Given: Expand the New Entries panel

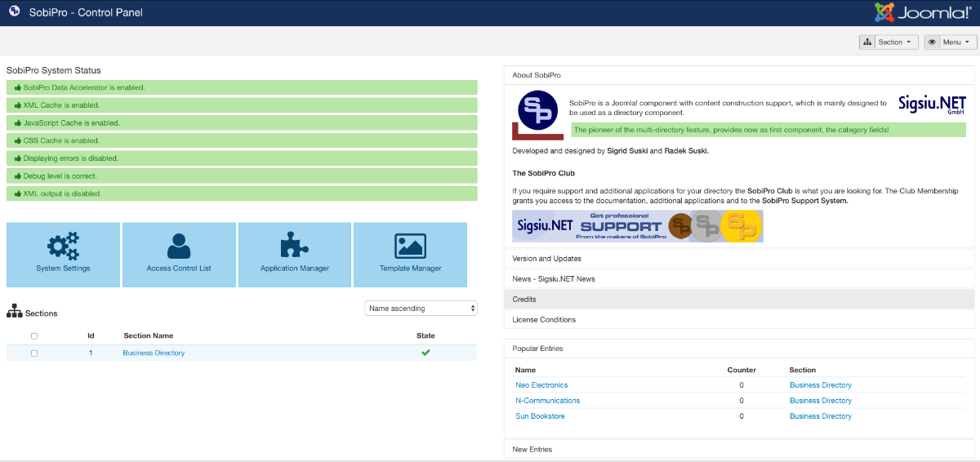Looking at the screenshot, I should [532, 450].
